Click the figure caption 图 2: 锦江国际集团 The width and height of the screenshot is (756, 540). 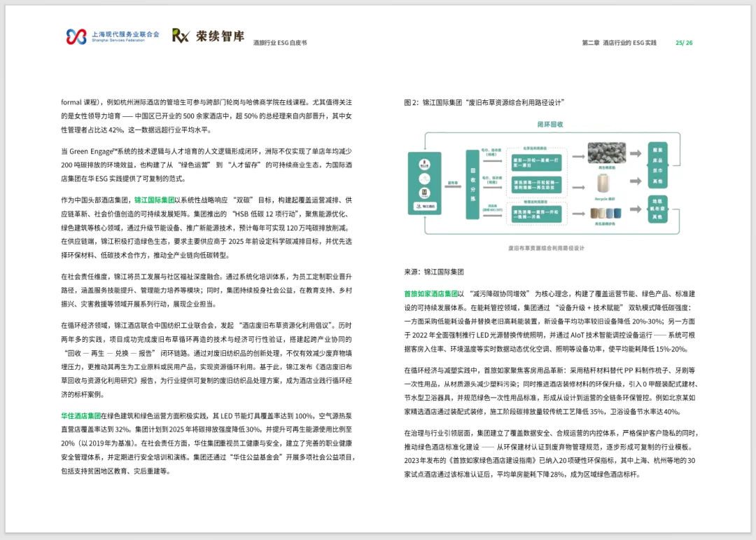484,102
